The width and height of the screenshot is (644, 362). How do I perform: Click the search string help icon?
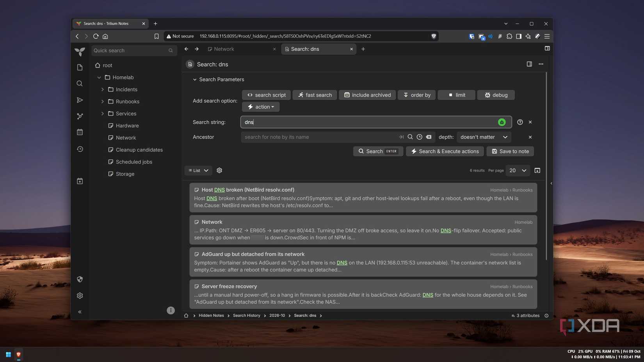(x=520, y=122)
